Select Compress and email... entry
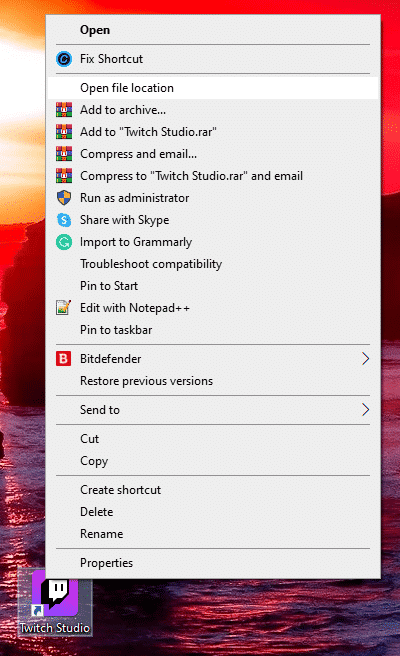This screenshot has height=656, width=400. click(x=213, y=154)
